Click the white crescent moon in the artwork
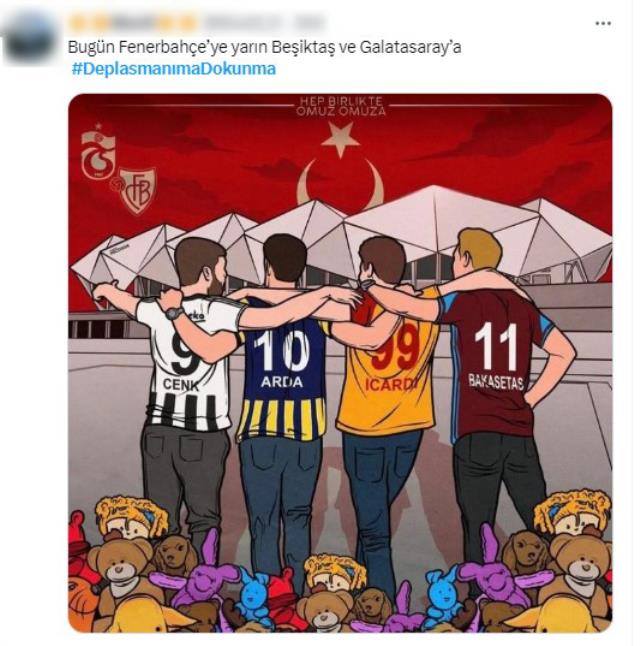Viewport: 640px width, 646px height. click(x=340, y=182)
